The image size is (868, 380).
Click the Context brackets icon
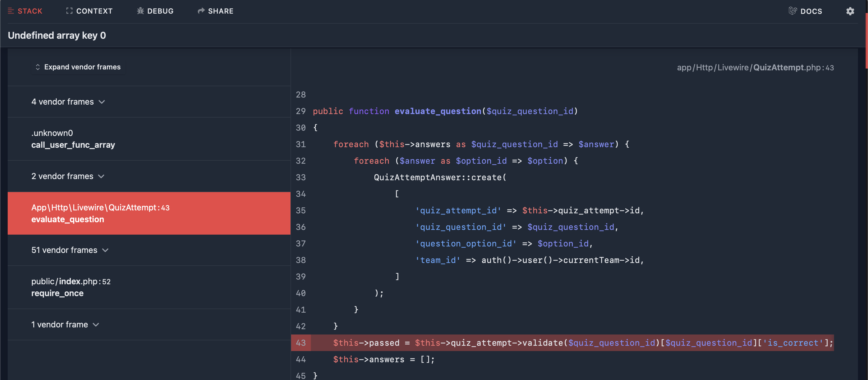pyautogui.click(x=69, y=11)
